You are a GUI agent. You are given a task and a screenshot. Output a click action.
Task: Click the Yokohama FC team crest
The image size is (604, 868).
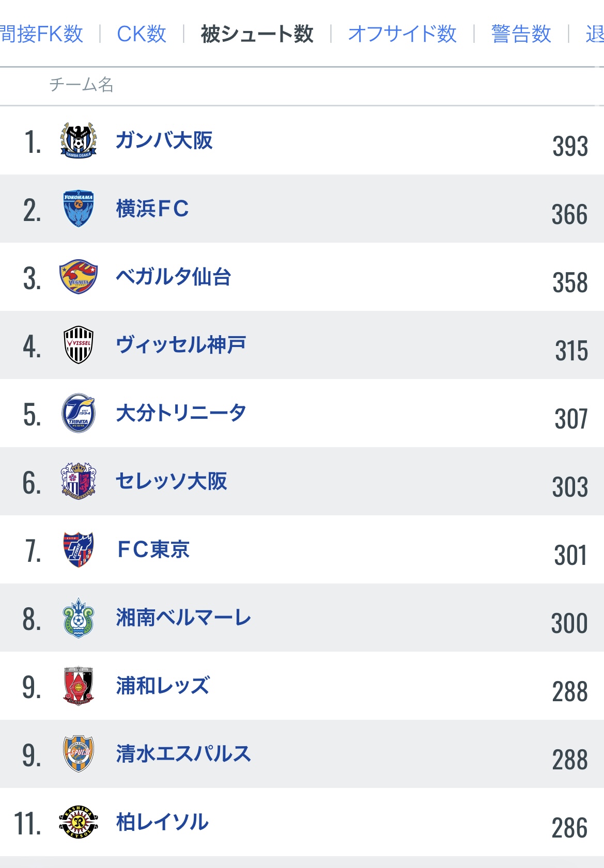tap(79, 209)
